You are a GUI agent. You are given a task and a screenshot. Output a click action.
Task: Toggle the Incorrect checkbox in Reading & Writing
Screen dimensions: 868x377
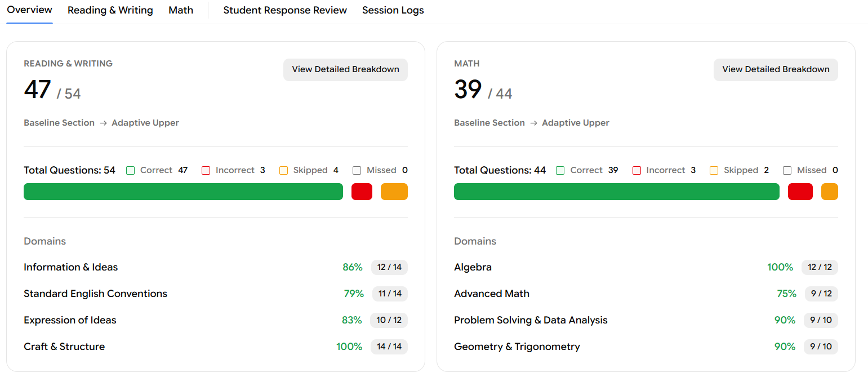coord(206,170)
